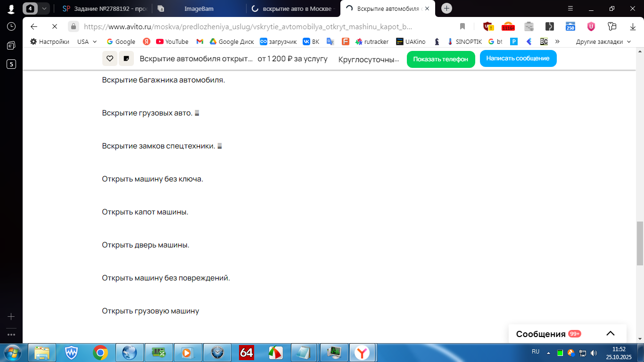Click the Написать сообщение button
The height and width of the screenshot is (362, 644).
(x=518, y=58)
